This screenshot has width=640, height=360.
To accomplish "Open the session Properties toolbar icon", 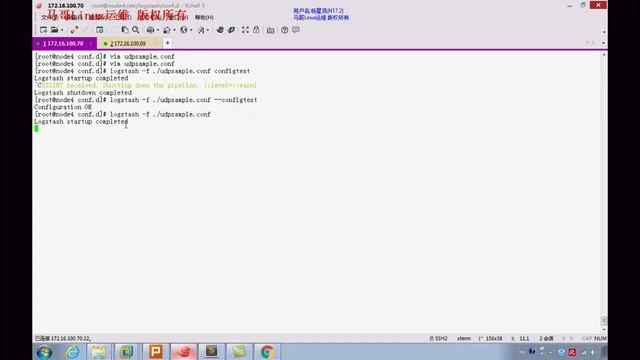I will 99,30.
